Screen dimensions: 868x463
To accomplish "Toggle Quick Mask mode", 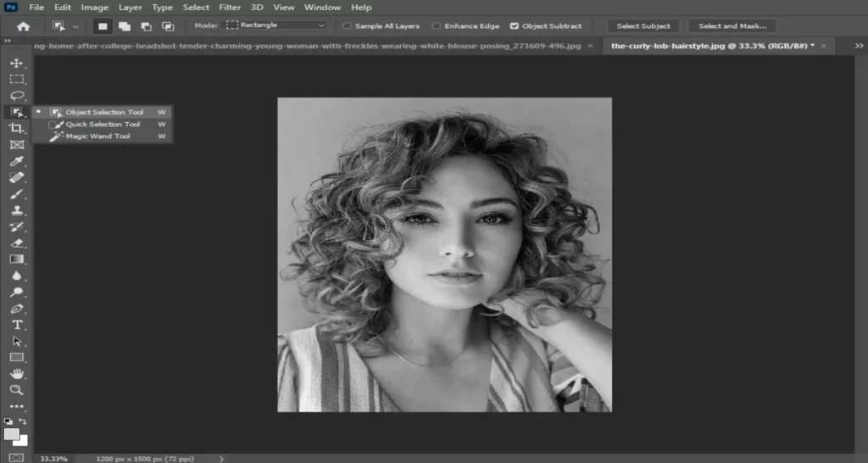I will point(17,458).
